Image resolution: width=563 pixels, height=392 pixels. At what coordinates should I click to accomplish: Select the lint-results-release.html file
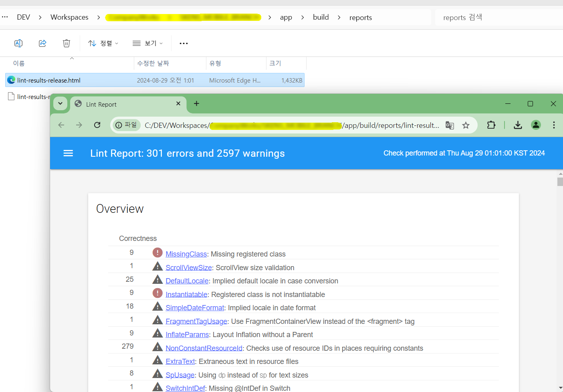(x=155, y=80)
